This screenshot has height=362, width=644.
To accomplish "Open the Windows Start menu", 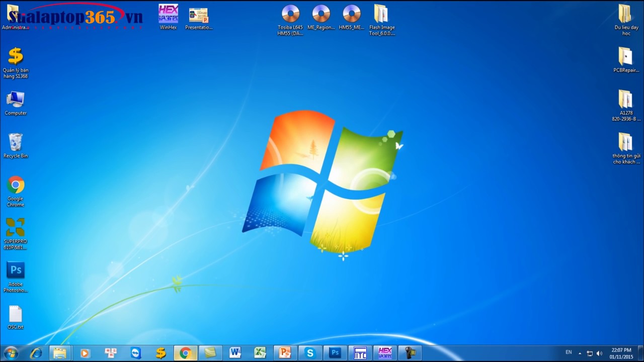I will [x=11, y=353].
